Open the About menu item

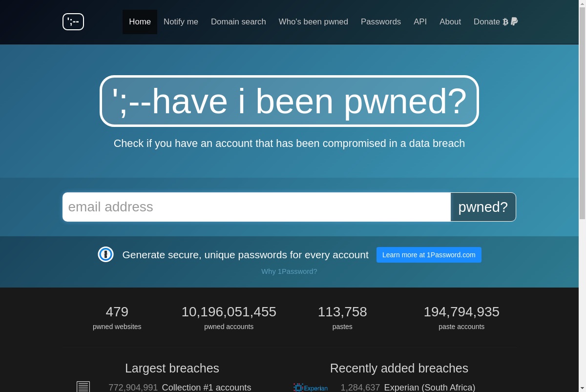click(450, 22)
